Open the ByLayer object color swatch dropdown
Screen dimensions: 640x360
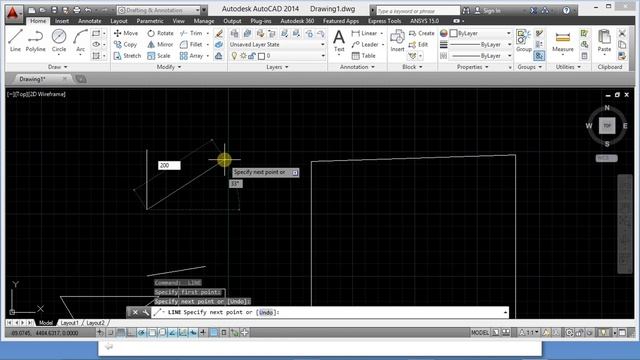tap(481, 33)
